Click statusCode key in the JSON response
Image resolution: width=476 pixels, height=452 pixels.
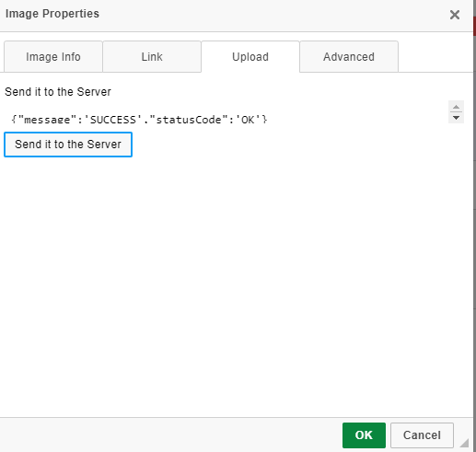pyautogui.click(x=189, y=120)
